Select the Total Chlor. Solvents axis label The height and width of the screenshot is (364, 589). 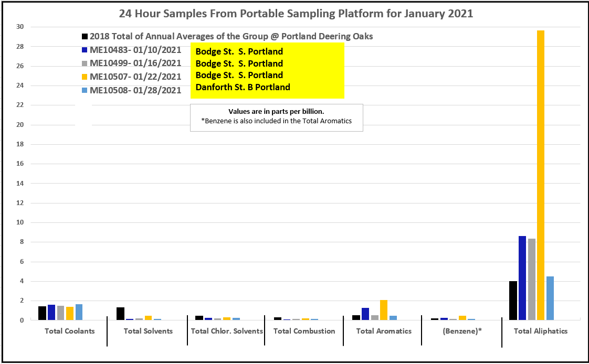coord(227,331)
